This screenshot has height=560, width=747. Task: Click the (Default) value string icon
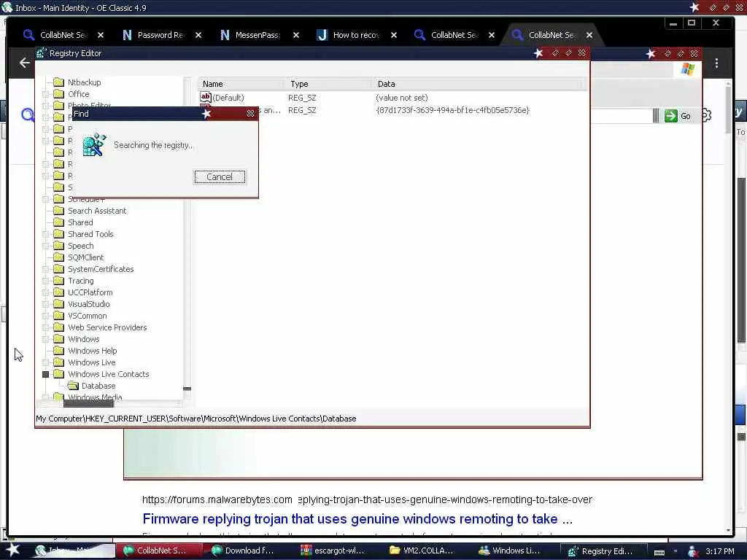(x=205, y=97)
